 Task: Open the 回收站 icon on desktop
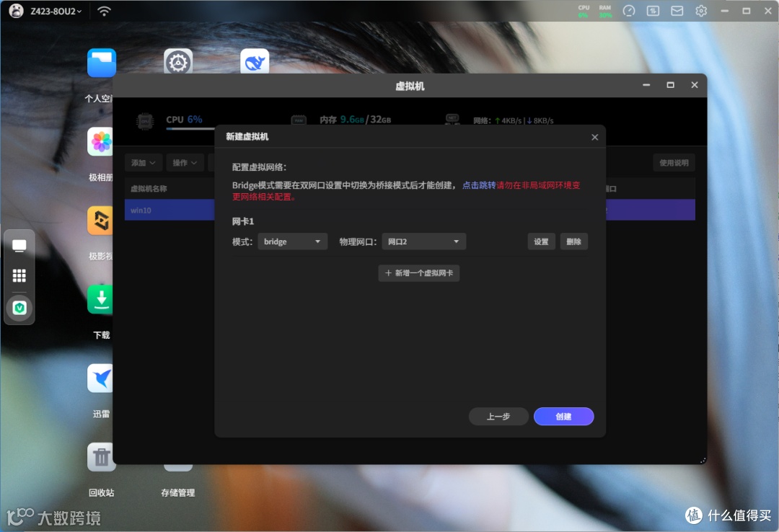click(100, 456)
